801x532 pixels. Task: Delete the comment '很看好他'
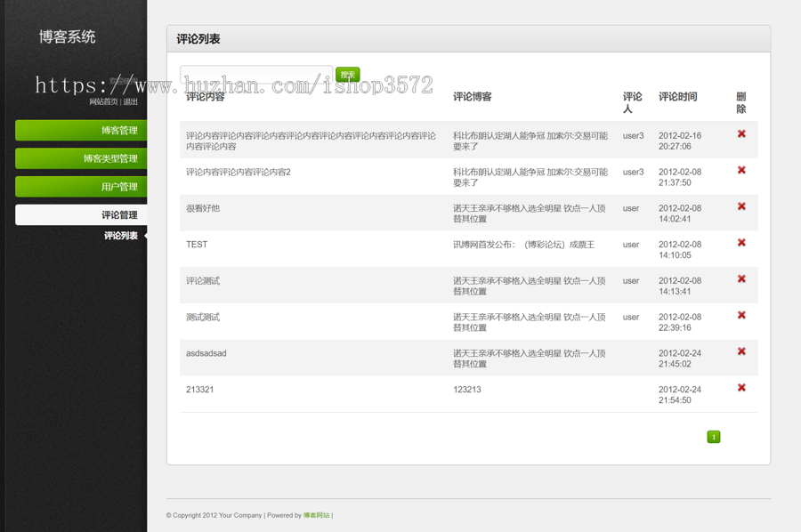(741, 206)
